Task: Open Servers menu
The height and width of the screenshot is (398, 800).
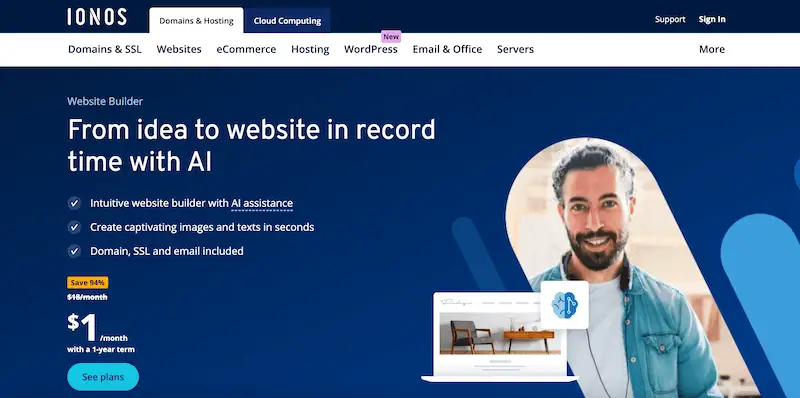Action: pyautogui.click(x=515, y=49)
